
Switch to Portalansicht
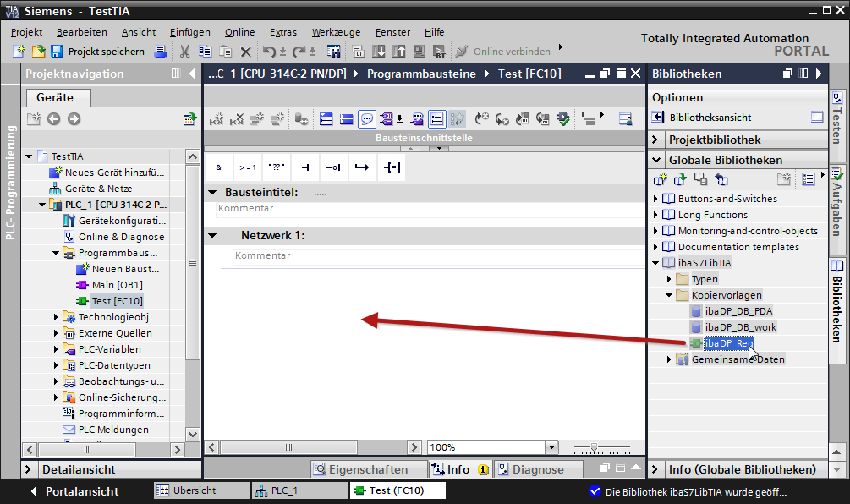(x=74, y=491)
